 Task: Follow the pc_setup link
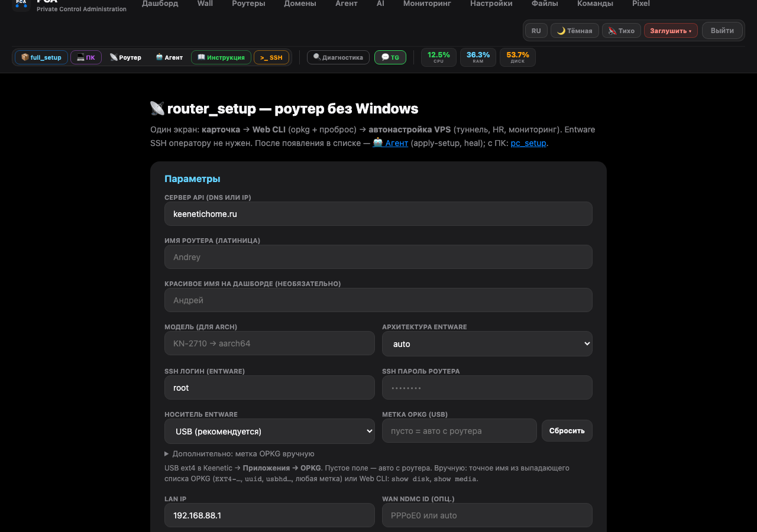[x=528, y=143]
